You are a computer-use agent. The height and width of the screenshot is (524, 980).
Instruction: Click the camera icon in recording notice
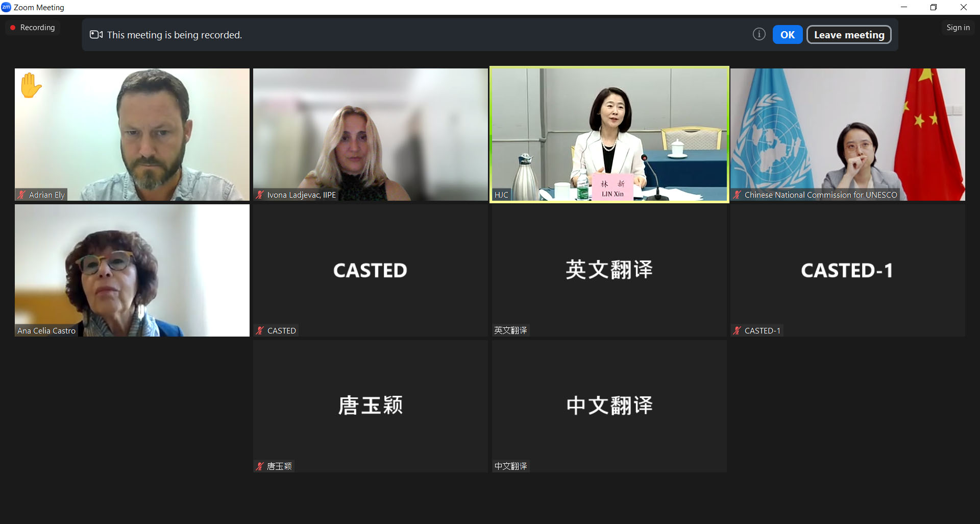click(x=96, y=35)
